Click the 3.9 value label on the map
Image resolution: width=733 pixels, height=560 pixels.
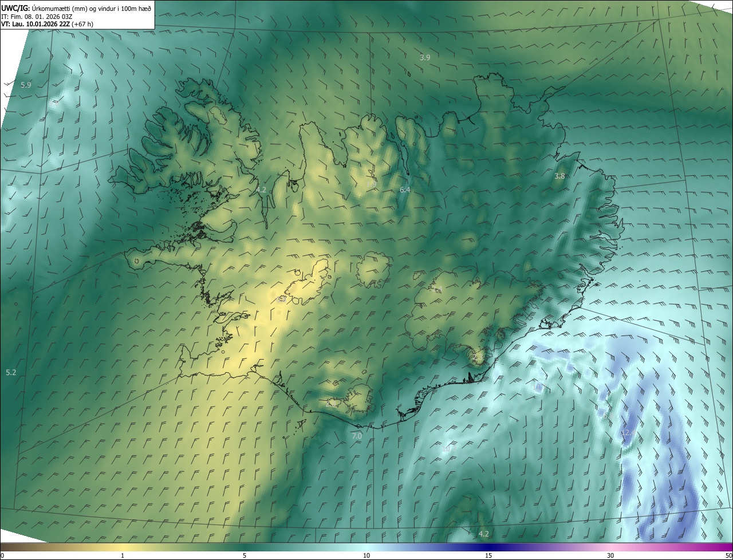point(425,57)
